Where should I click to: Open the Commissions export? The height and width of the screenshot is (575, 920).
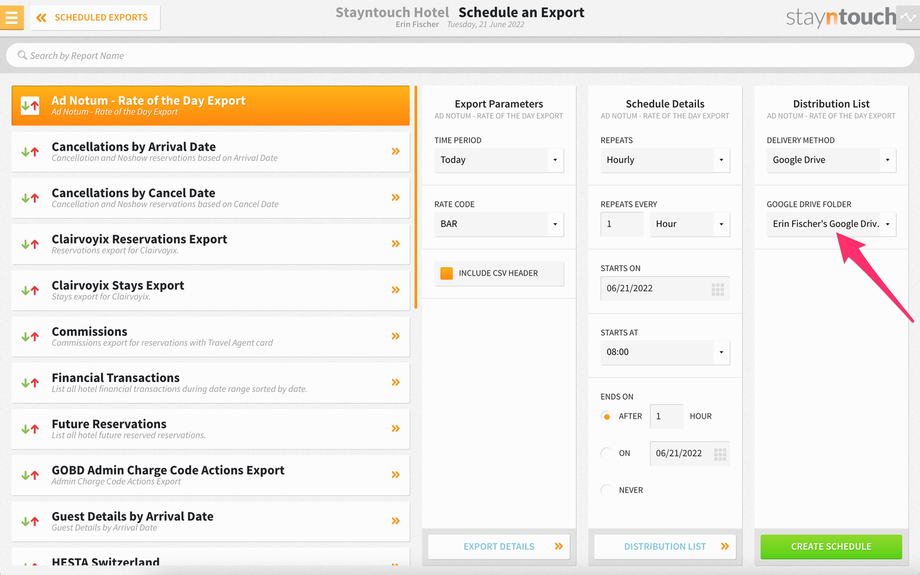pos(211,337)
